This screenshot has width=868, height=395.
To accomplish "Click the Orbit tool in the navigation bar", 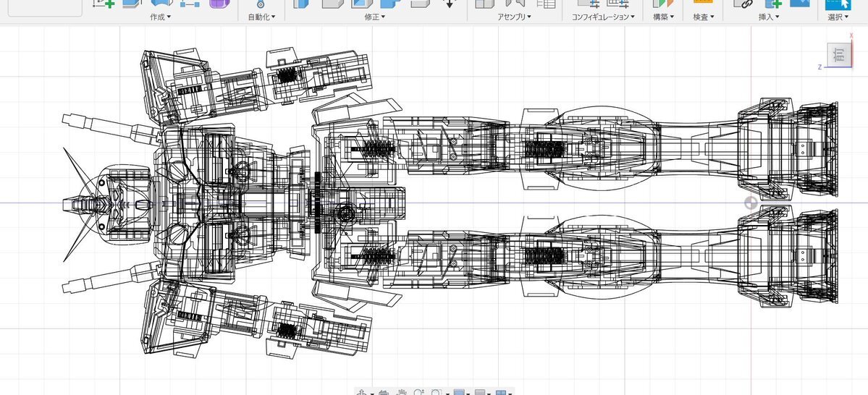I will click(361, 392).
